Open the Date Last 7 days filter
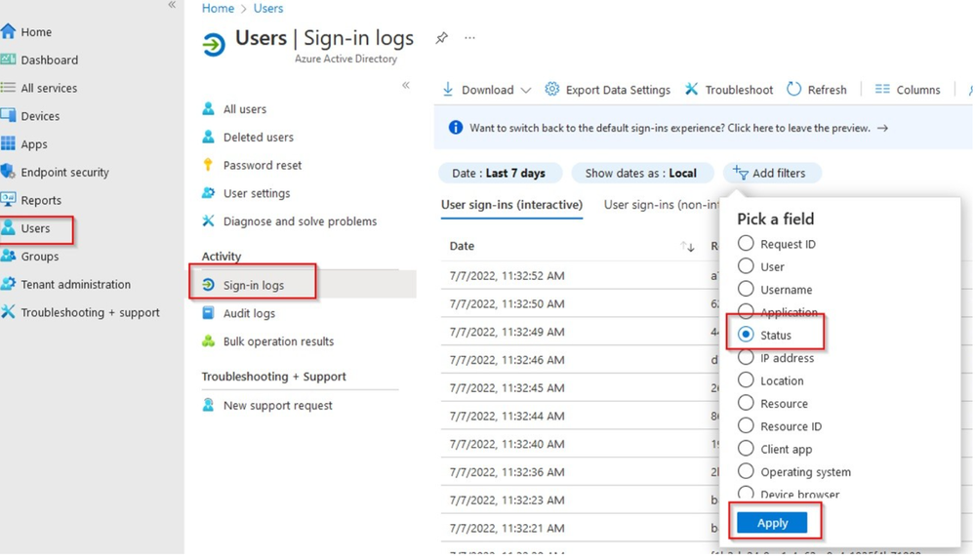The width and height of the screenshot is (975, 560). (500, 173)
